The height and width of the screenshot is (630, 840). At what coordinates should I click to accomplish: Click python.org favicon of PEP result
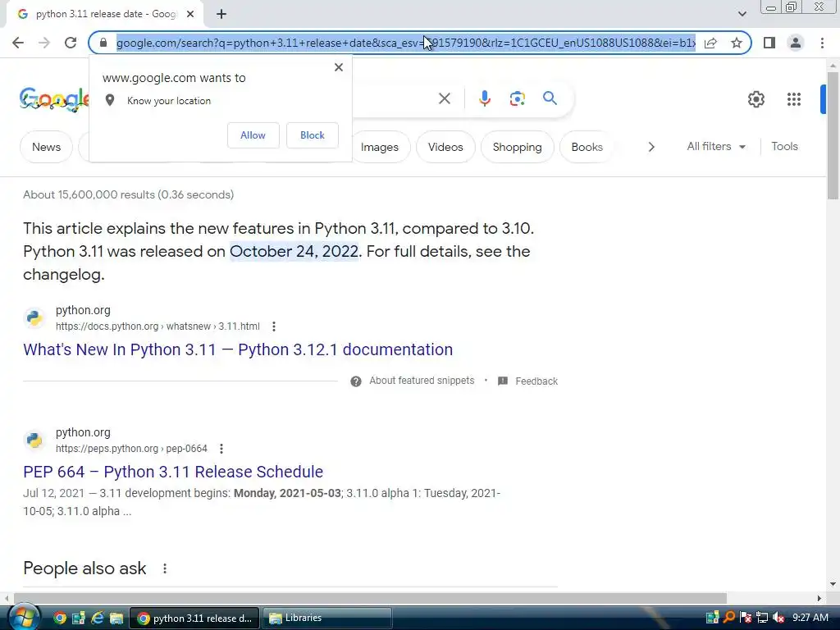click(34, 440)
